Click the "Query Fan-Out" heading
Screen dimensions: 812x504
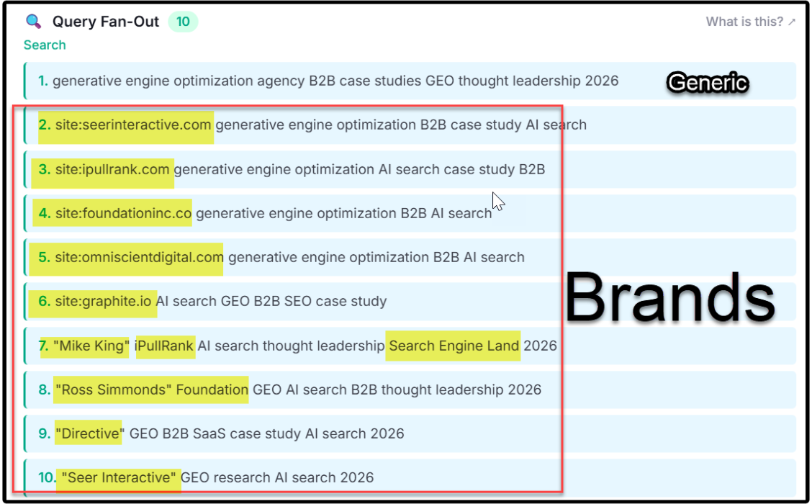click(x=106, y=22)
